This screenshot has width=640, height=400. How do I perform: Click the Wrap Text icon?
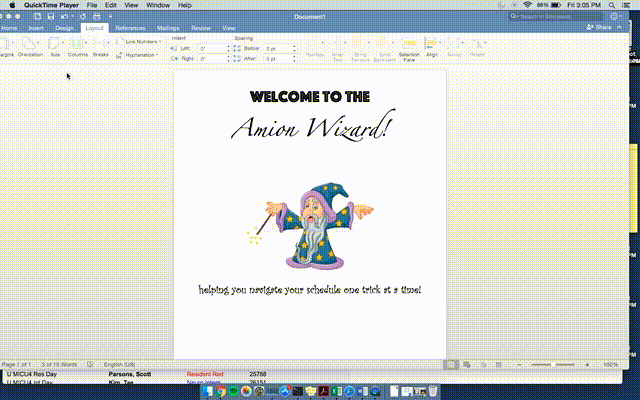[x=337, y=49]
